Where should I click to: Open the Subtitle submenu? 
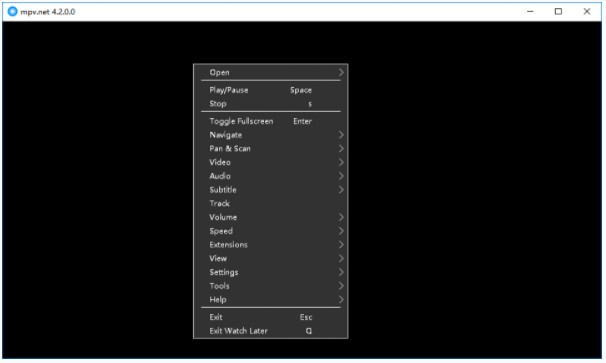[x=271, y=190]
